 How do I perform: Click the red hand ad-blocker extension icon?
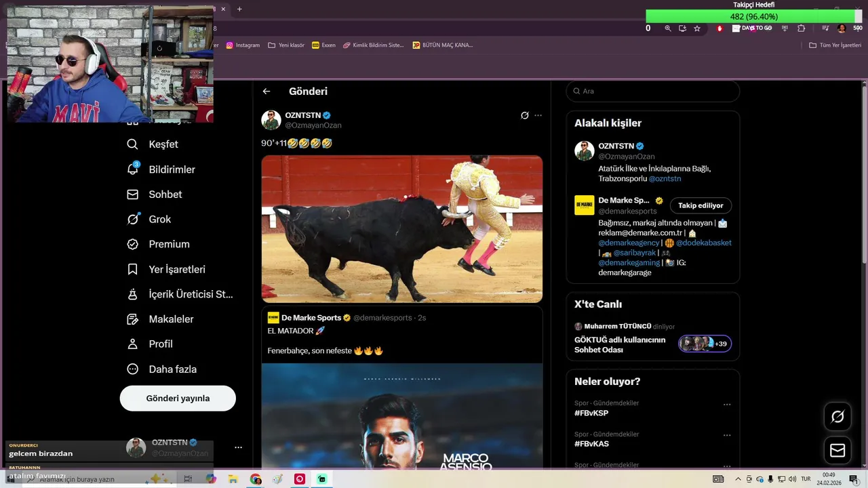coord(720,28)
